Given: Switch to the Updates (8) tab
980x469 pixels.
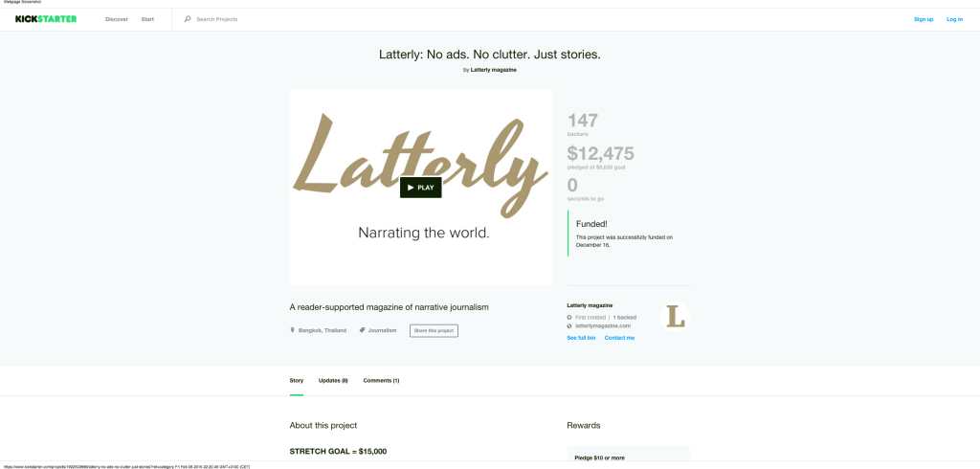Looking at the screenshot, I should pos(333,380).
